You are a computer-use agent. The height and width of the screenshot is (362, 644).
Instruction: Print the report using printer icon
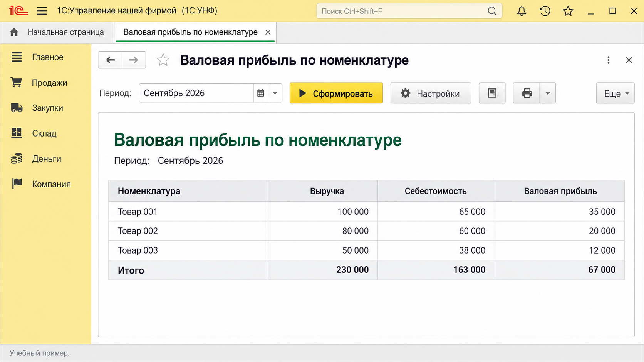pyautogui.click(x=527, y=93)
